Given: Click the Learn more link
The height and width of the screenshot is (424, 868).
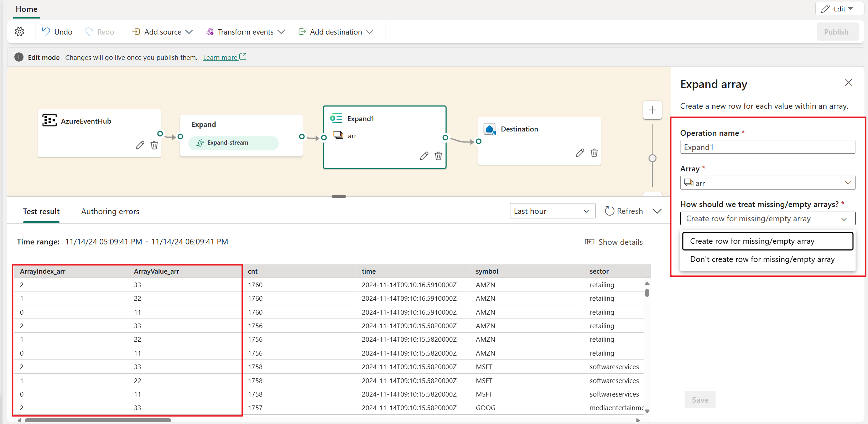Looking at the screenshot, I should [x=222, y=57].
